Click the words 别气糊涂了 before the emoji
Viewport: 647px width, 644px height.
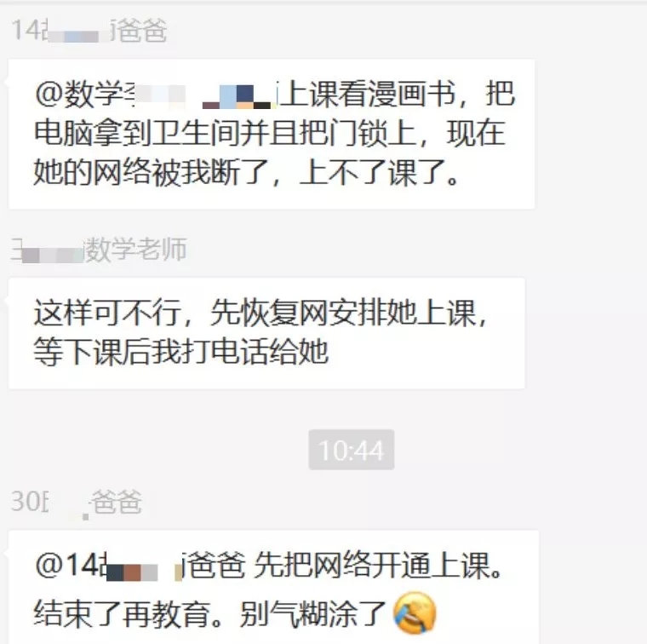point(312,614)
